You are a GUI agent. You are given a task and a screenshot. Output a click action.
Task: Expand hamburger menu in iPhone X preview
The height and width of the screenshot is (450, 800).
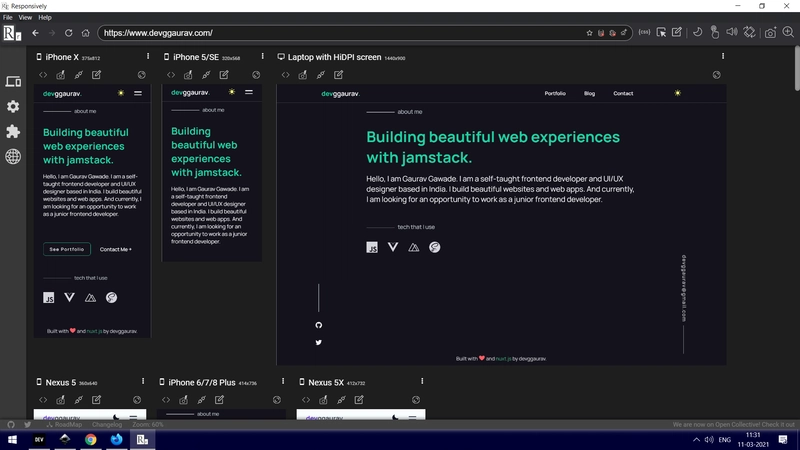(138, 93)
